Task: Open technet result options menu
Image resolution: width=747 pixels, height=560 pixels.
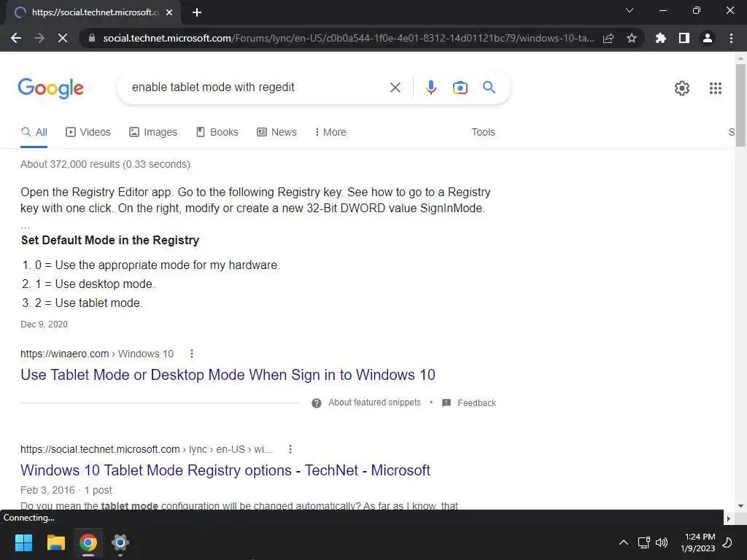Action: pos(290,449)
